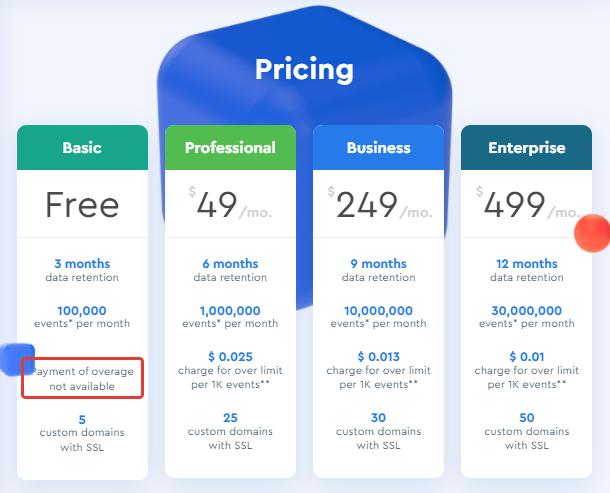Click the $249/mo. Business price
Image resolution: width=610 pixels, height=493 pixels.
point(379,205)
